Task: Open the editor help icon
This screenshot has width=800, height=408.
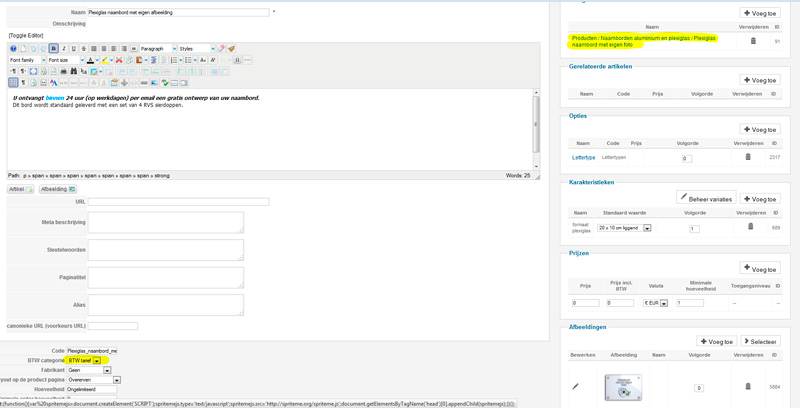Action: (x=13, y=48)
